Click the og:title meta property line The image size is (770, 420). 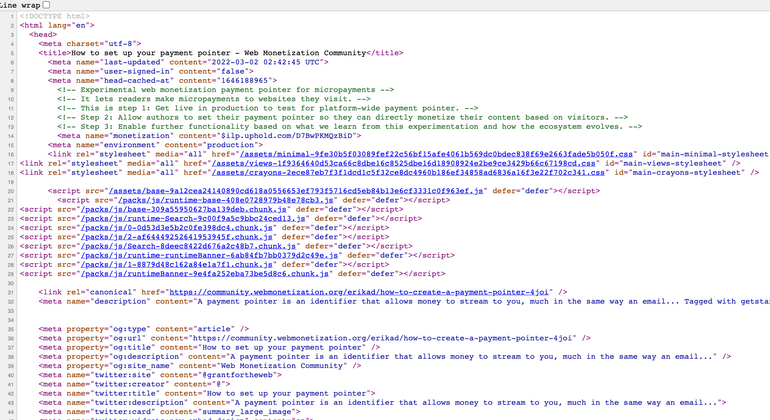click(209, 348)
